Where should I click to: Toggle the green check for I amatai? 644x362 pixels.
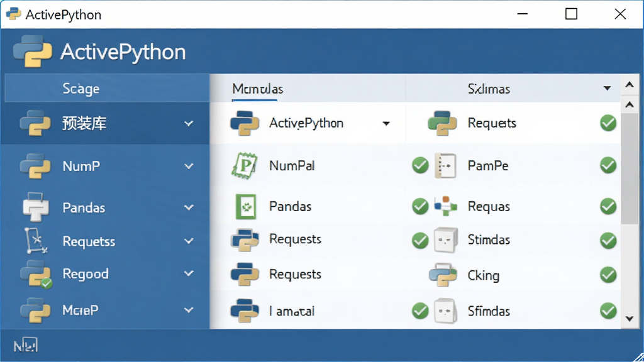coord(420,310)
